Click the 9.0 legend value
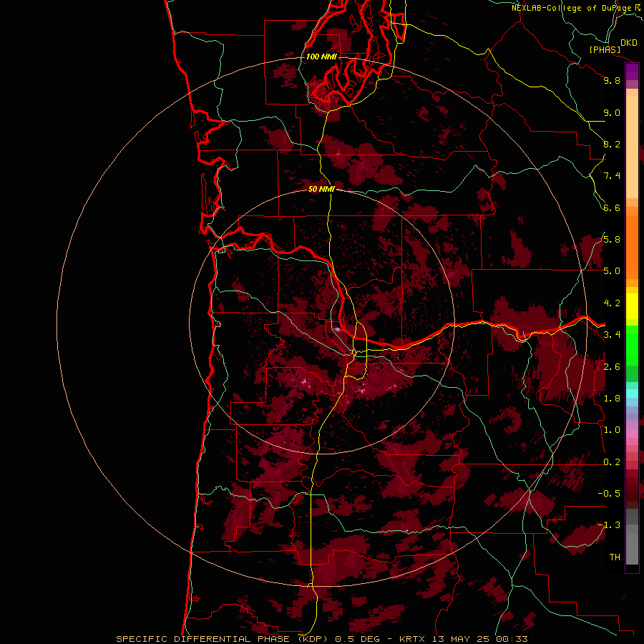Image resolution: width=644 pixels, height=644 pixels. [612, 112]
